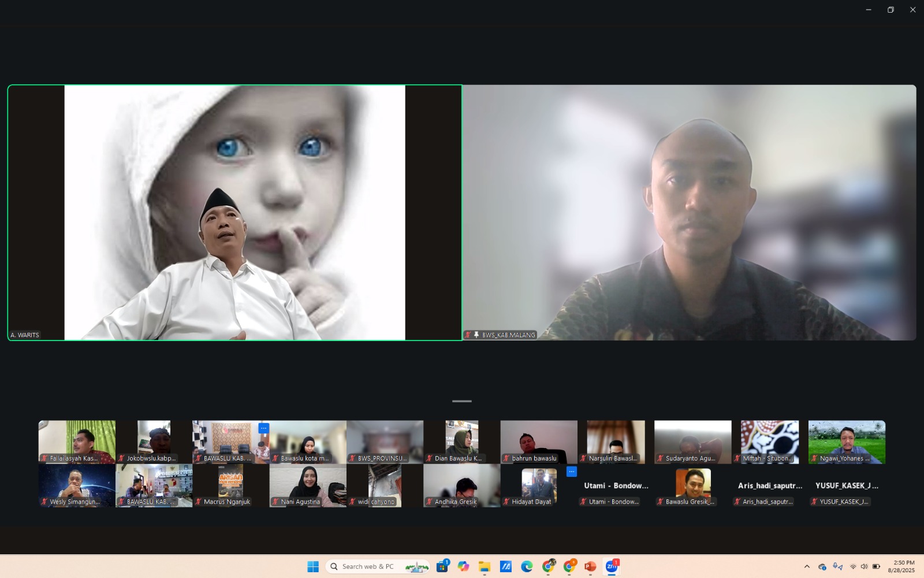This screenshot has width=924, height=578.
Task: Launch PowerPoint from the taskbar
Action: [x=590, y=566]
